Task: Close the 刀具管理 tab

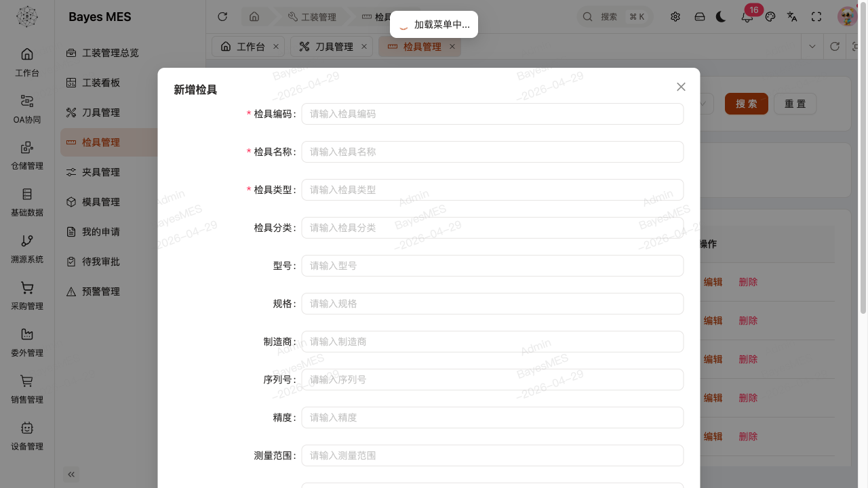Action: click(x=364, y=47)
